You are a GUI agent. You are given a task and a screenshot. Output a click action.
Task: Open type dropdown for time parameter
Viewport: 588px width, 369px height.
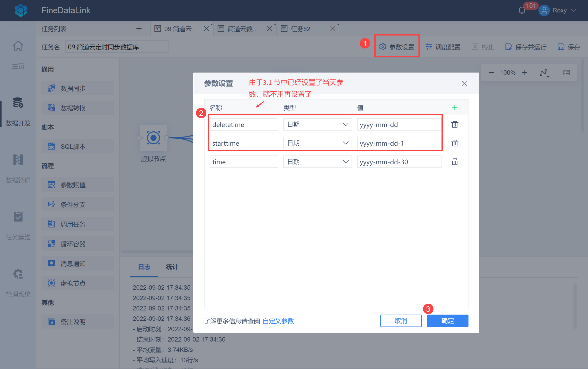[x=318, y=162]
